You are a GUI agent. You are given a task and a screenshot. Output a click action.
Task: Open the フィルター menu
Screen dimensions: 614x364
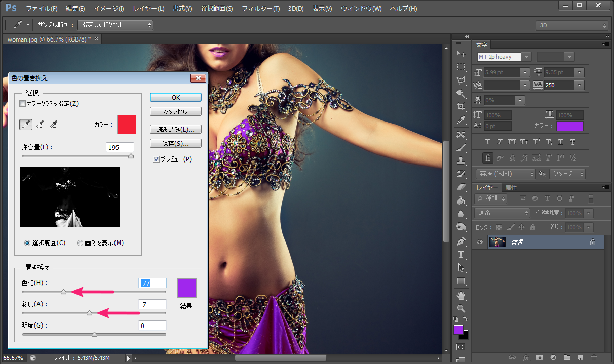[260, 9]
